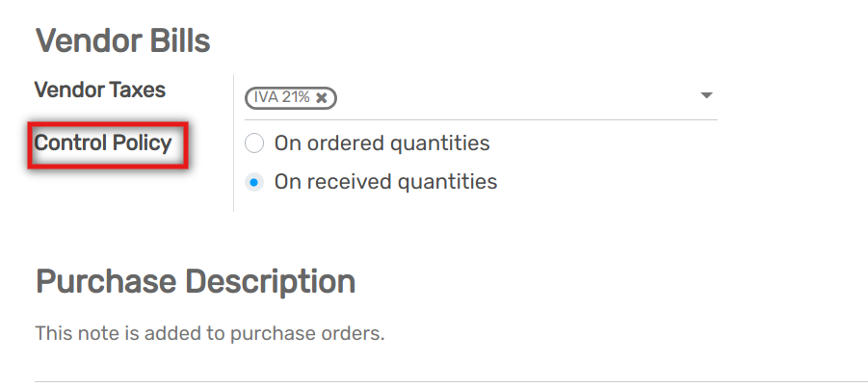Viewport: 868px width, 388px height.
Task: Click the word "Policy" in Control Policy
Action: click(x=140, y=143)
